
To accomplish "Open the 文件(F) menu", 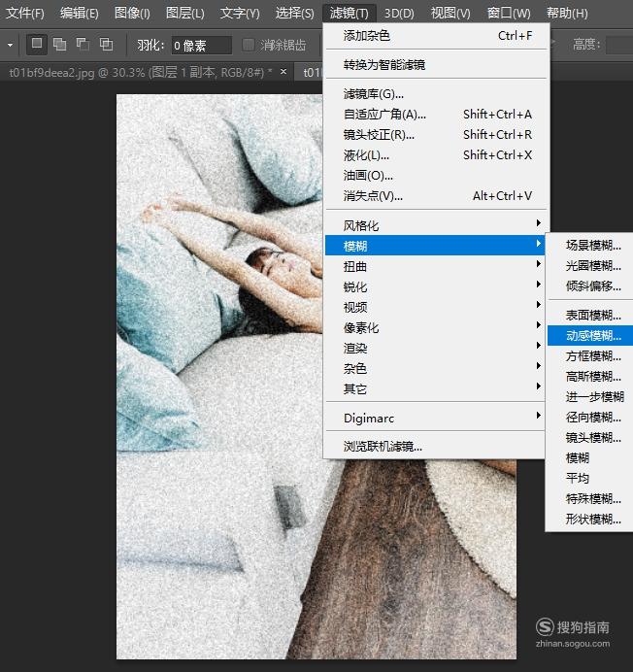I will click(x=25, y=14).
